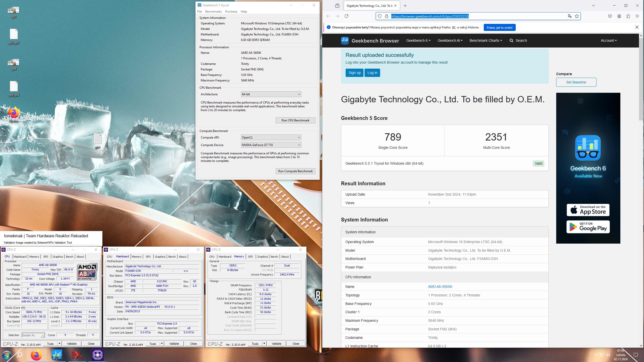The image size is (644, 362).
Task: Click the Geekbench Browser logo
Action: (370, 40)
